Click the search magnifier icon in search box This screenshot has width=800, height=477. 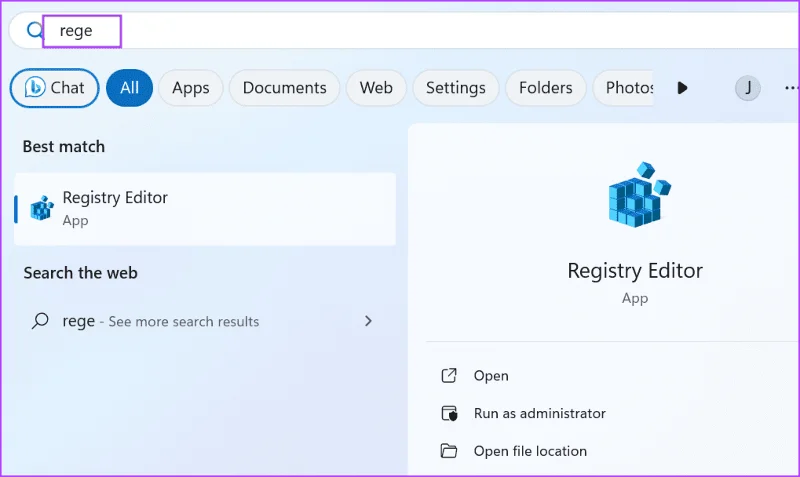pos(35,31)
